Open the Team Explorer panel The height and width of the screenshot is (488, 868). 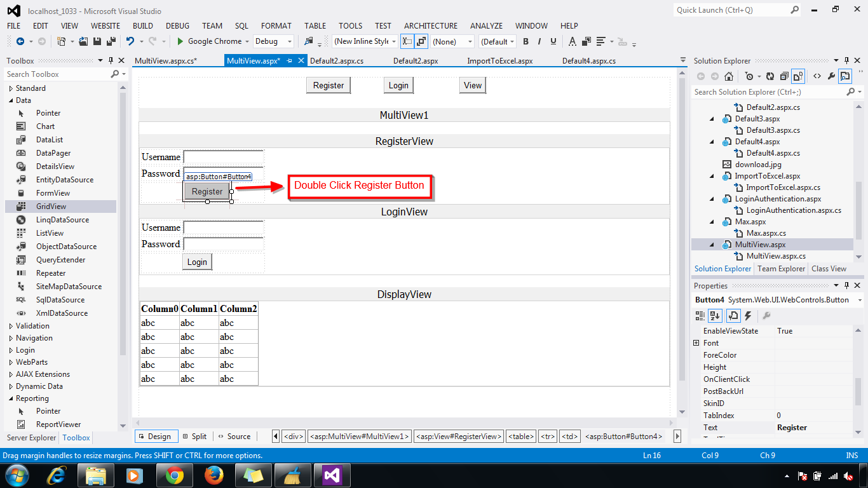(x=780, y=268)
